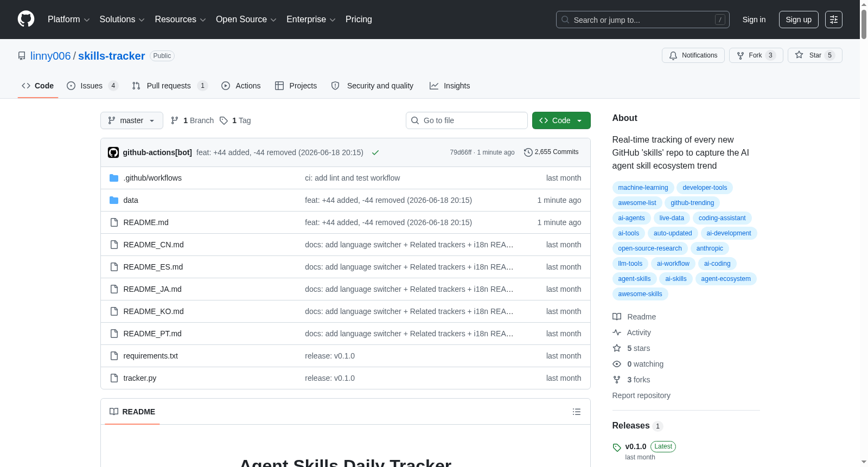Open appearance settings icon in header
Viewport: 868px width, 467px height.
tap(834, 20)
